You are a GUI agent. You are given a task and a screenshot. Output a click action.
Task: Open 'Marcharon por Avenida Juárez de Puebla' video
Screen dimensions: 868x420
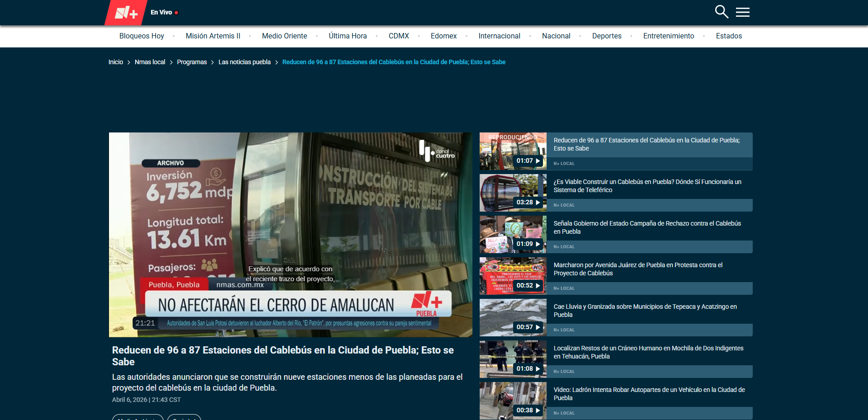tap(638, 269)
